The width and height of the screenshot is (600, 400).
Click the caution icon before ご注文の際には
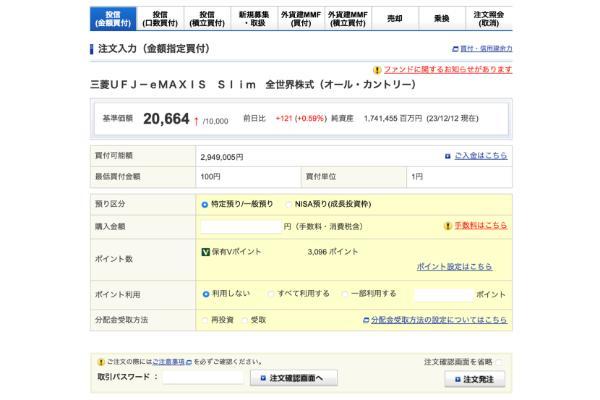click(x=101, y=362)
